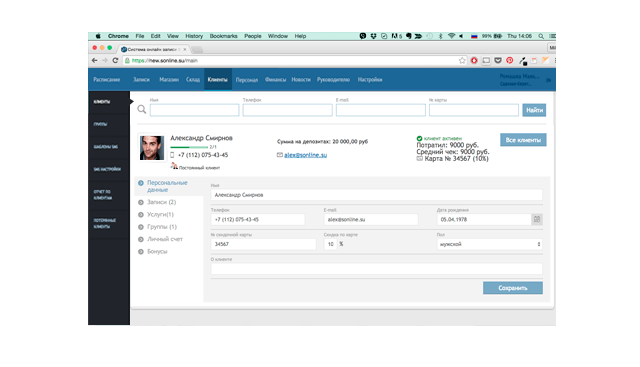640x367 pixels.
Task: Click the browser back arrow
Action: 95,60
